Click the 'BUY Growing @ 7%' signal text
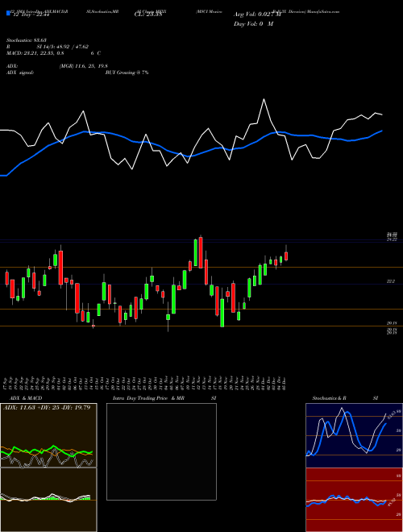The width and height of the screenshot is (403, 532). tap(127, 73)
